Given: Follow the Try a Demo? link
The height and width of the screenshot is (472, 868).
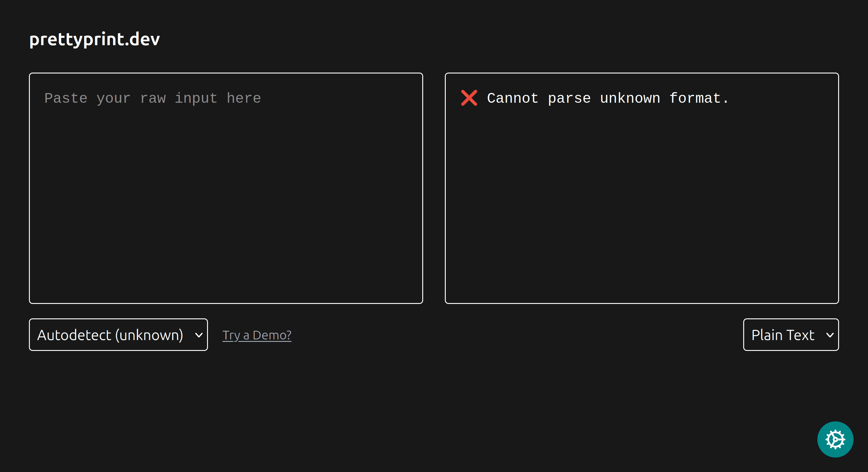Looking at the screenshot, I should tap(257, 335).
